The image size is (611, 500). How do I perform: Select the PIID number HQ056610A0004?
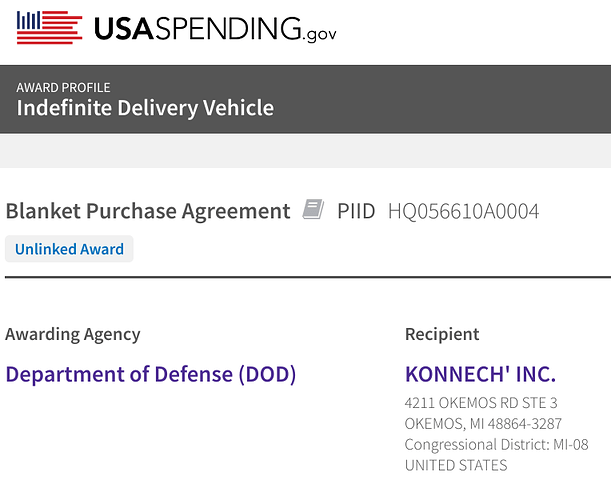464,212
